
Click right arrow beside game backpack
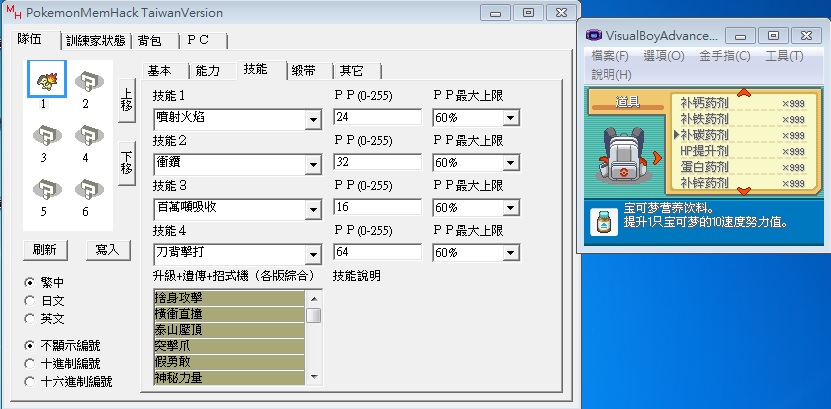click(x=658, y=158)
